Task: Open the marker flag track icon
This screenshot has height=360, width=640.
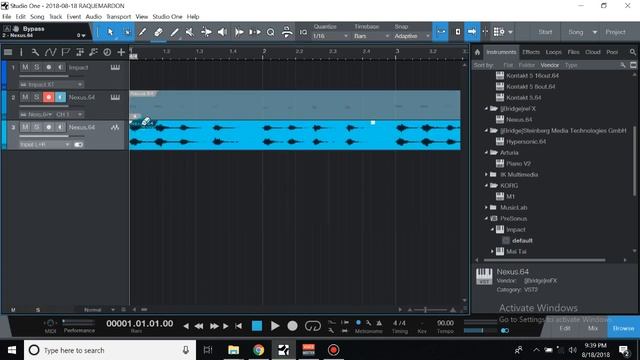Action: click(65, 52)
